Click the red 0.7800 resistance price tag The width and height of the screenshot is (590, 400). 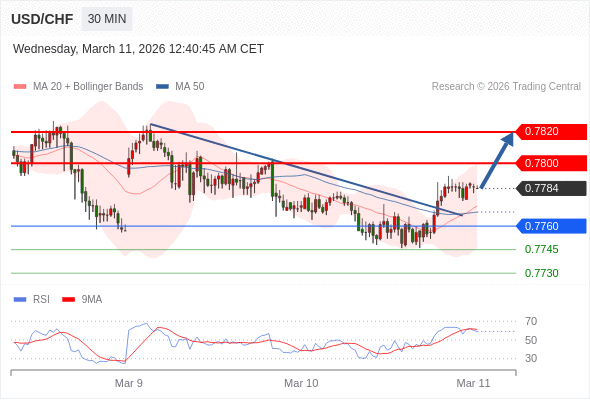(550, 163)
